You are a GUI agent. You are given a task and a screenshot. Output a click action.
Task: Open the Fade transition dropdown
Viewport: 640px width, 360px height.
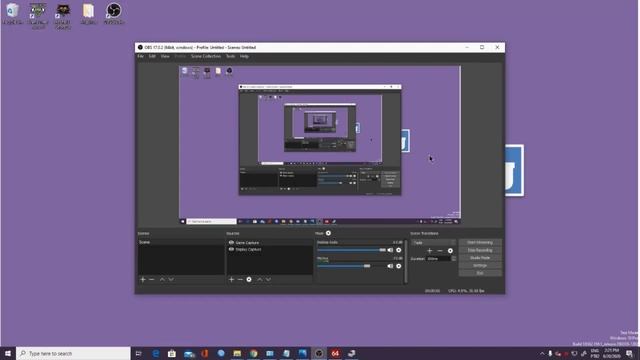pos(433,242)
